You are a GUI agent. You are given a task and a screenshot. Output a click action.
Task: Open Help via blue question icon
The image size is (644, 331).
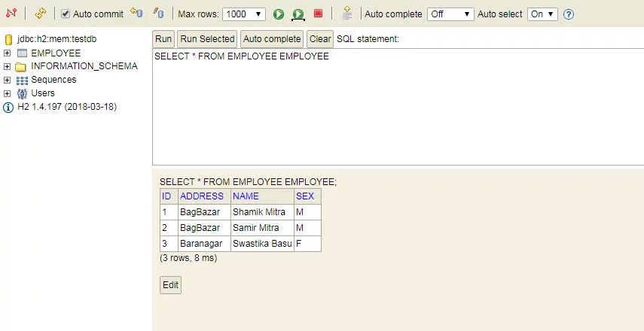click(x=569, y=14)
